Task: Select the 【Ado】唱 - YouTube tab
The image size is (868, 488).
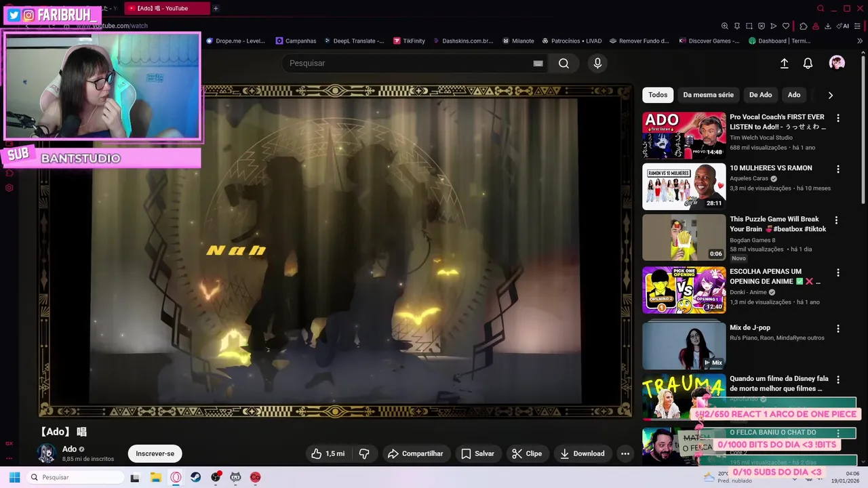Action: coord(167,8)
